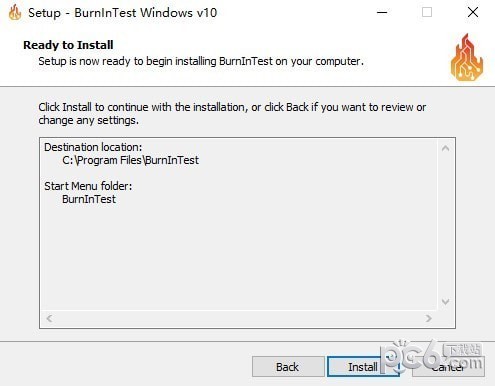Close the Setup window
Viewport: 495px width, 386px height.
coord(473,13)
